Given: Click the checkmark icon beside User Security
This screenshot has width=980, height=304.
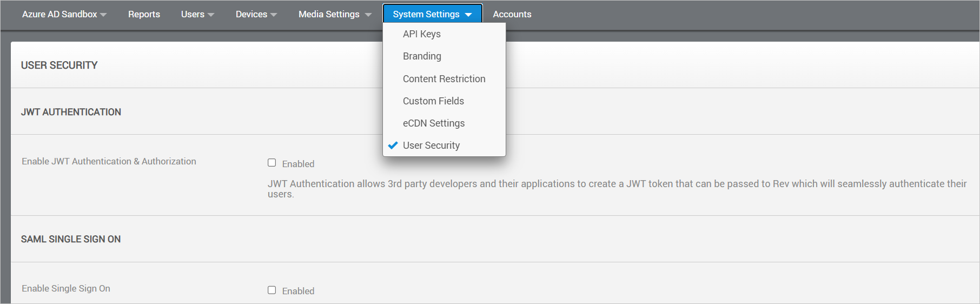Looking at the screenshot, I should point(393,146).
